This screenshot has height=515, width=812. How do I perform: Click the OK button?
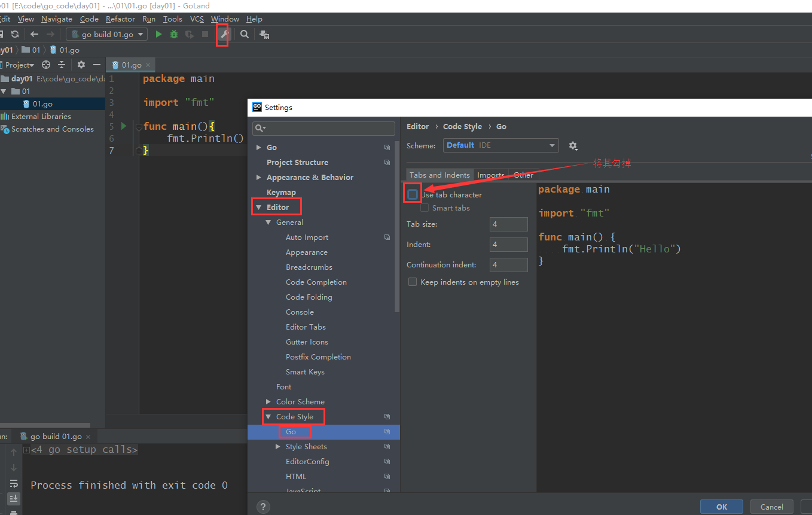(721, 507)
